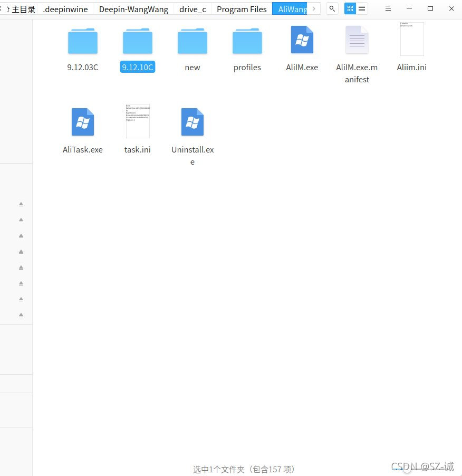Close the file manager window
The height and width of the screenshot is (476, 462).
451,8
